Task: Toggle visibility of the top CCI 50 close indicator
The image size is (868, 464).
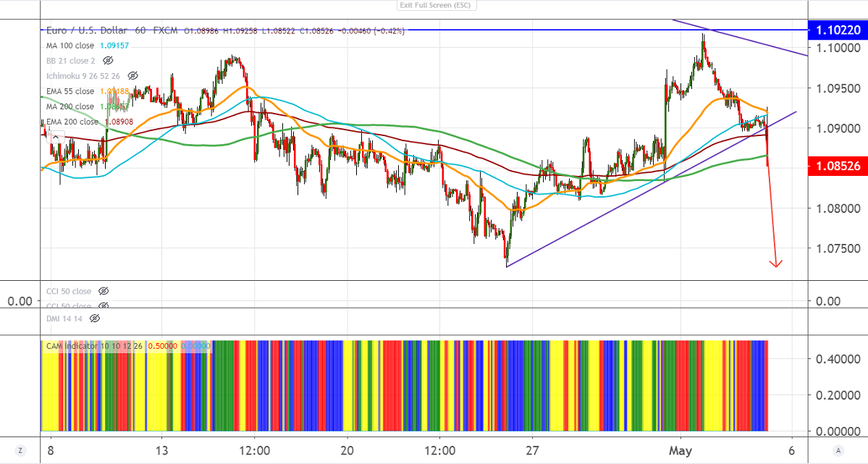Action: (x=103, y=291)
